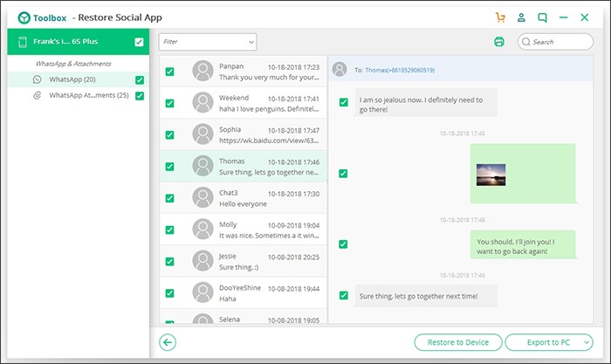Uncheck the Sophia chat checkbox

pyautogui.click(x=169, y=134)
